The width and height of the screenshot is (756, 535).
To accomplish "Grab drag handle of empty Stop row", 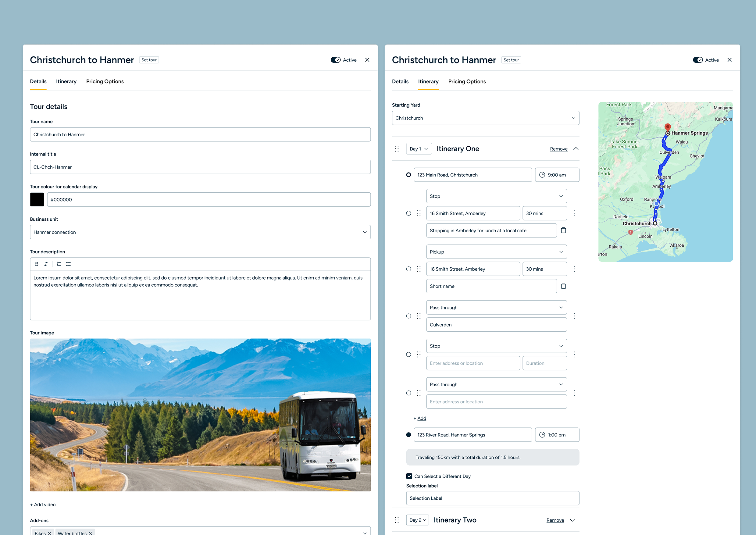I will point(419,355).
